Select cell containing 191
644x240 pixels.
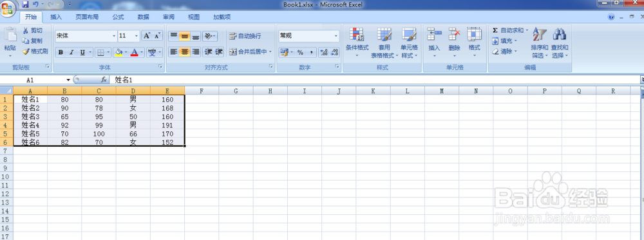click(x=167, y=125)
